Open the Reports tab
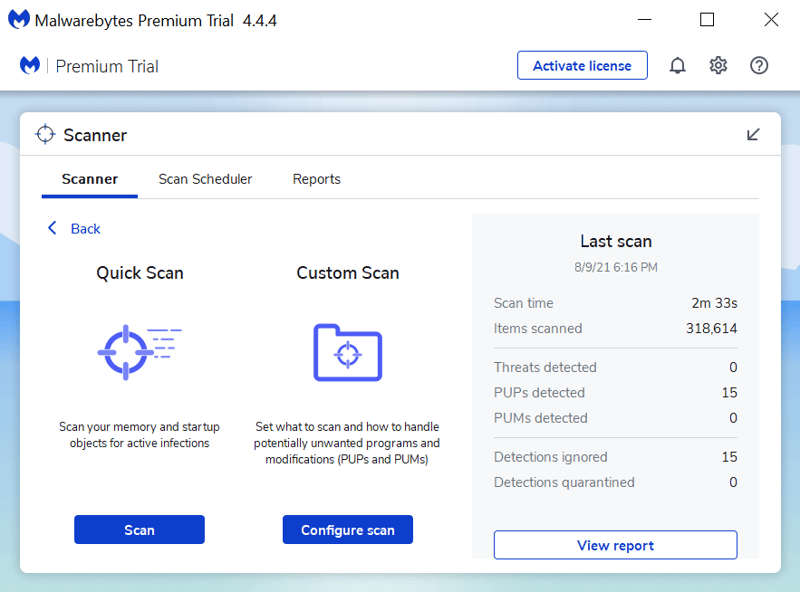This screenshot has width=800, height=592. (x=316, y=179)
